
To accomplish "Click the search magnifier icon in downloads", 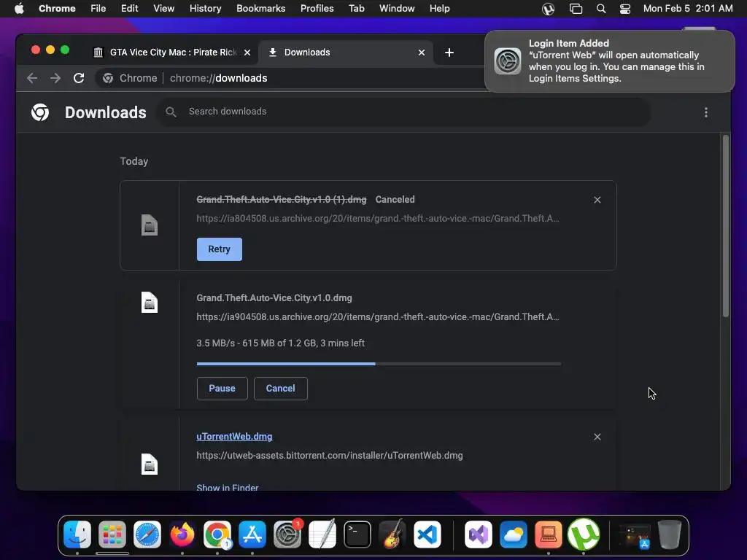I will coord(171,112).
